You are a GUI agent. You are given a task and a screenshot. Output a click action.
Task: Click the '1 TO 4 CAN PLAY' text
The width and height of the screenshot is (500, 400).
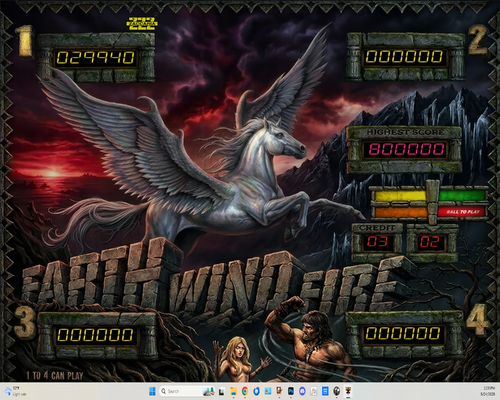pos(55,376)
